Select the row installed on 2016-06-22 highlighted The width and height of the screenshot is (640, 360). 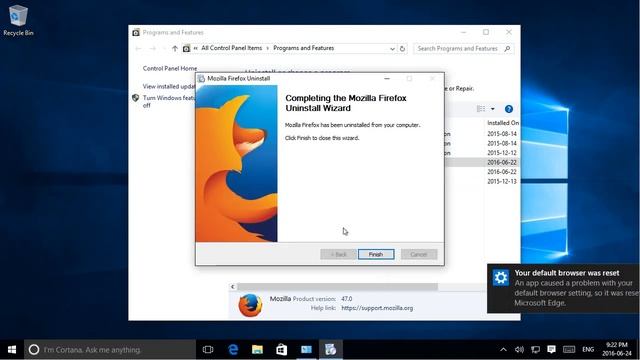tap(482, 162)
